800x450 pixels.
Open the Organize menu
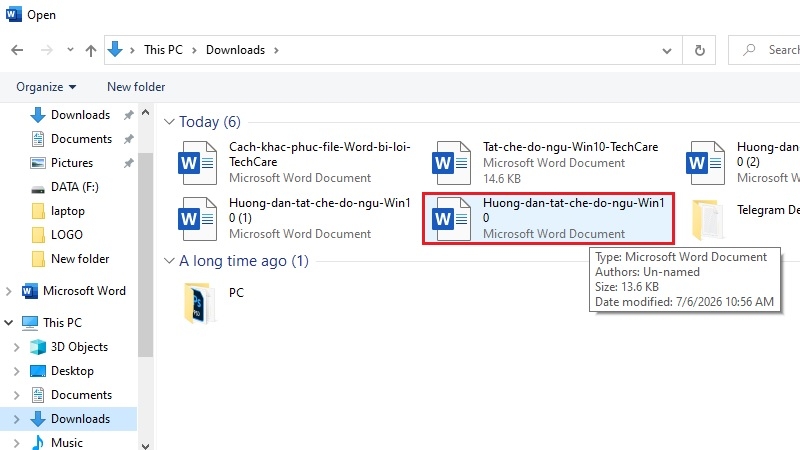[46, 87]
